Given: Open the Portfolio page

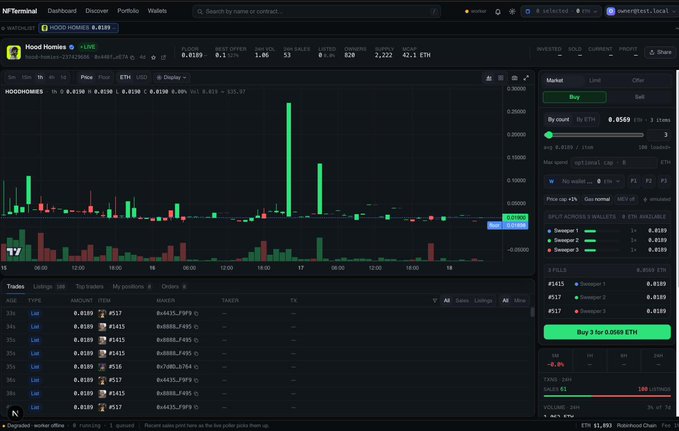Looking at the screenshot, I should tap(128, 11).
